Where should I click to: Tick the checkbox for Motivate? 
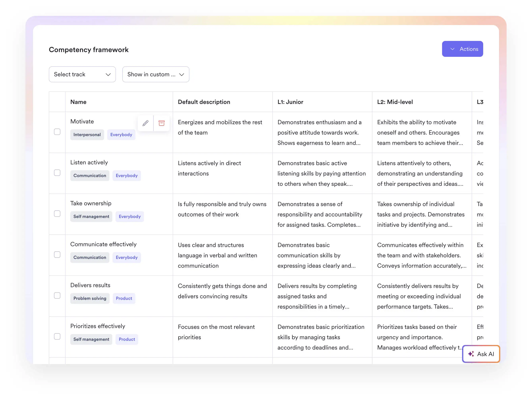(57, 132)
